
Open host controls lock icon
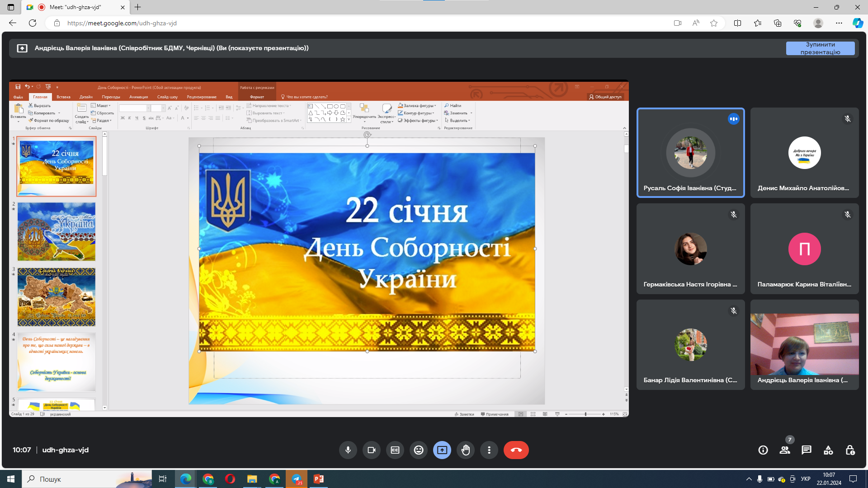(x=850, y=450)
